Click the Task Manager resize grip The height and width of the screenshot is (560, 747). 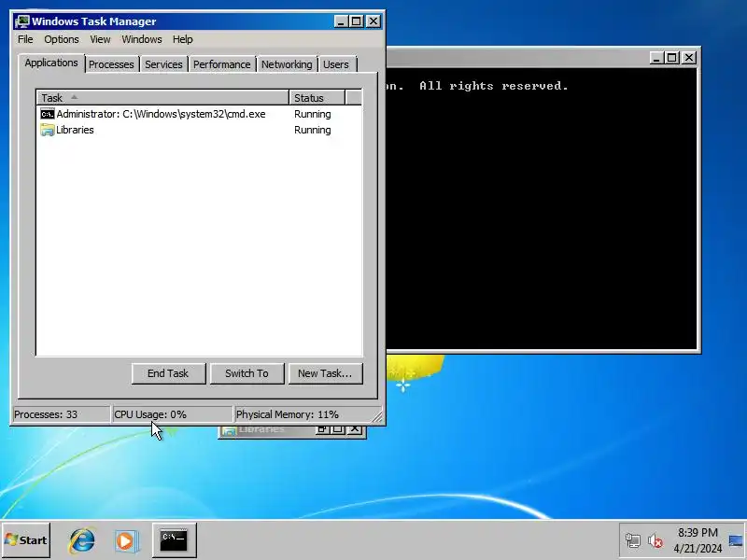(377, 416)
